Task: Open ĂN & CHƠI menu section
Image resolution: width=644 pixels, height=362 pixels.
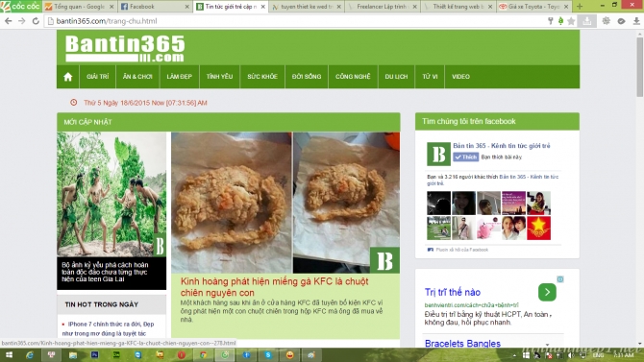Action: [137, 77]
